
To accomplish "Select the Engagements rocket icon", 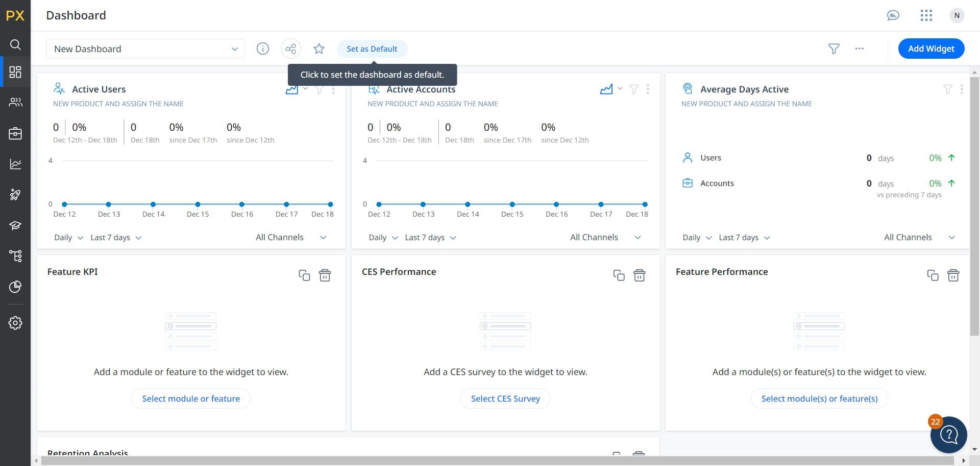I will (15, 195).
